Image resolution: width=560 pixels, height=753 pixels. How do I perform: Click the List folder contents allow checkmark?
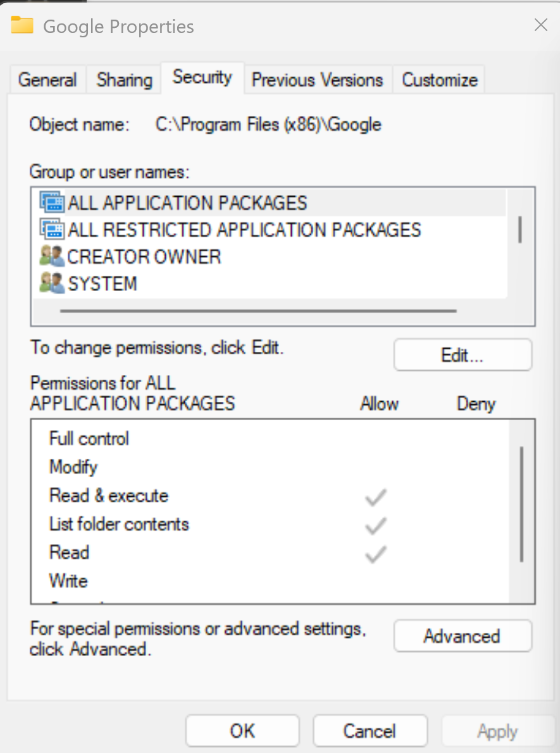click(x=376, y=525)
